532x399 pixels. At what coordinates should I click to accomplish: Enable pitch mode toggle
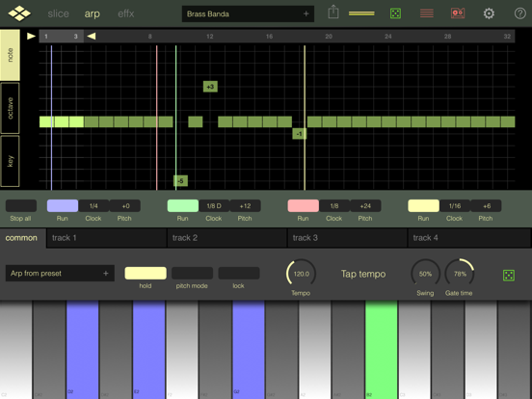pyautogui.click(x=192, y=273)
